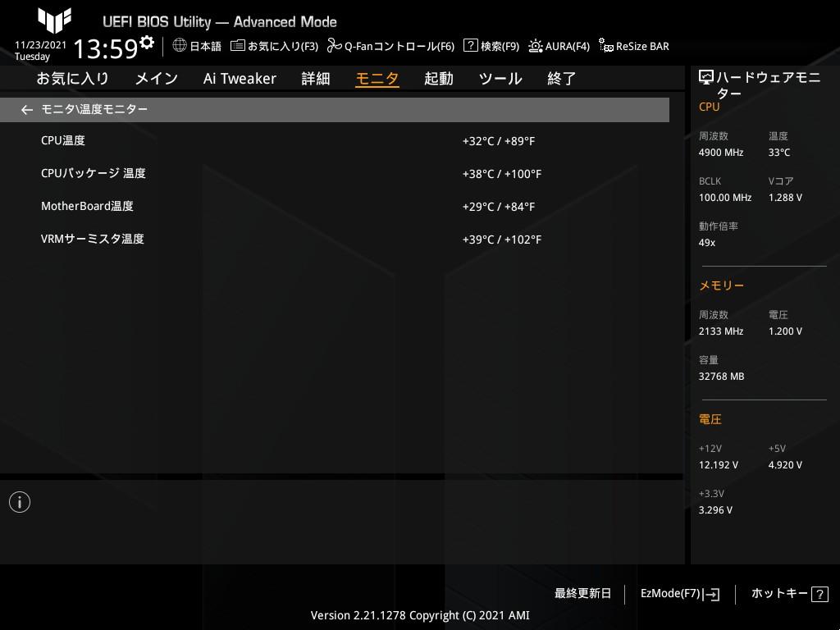Go back using the left arrow icon

[27, 110]
